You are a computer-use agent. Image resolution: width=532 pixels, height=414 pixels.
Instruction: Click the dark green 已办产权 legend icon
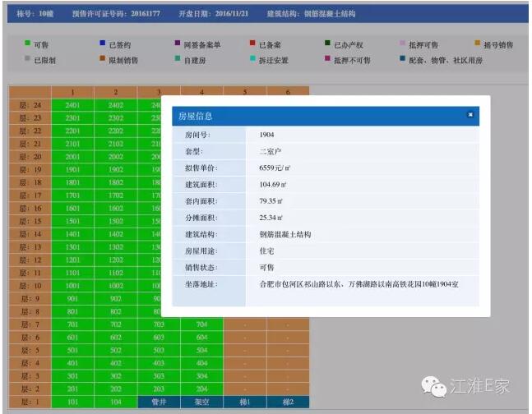(328, 44)
